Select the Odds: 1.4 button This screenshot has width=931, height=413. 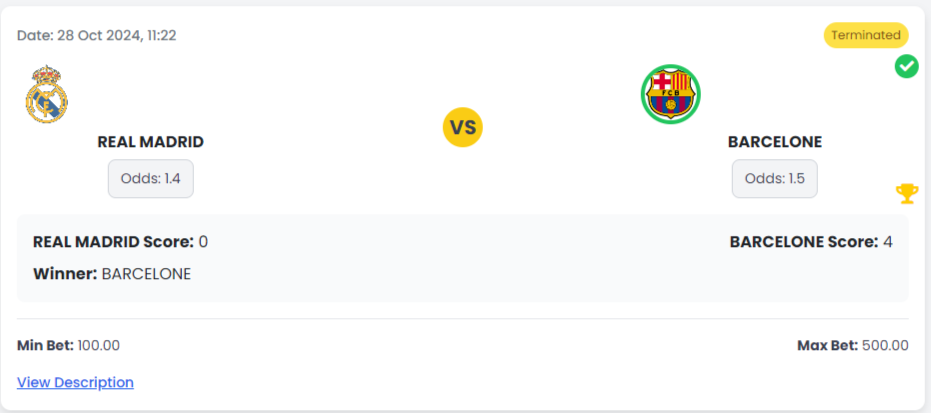(150, 179)
